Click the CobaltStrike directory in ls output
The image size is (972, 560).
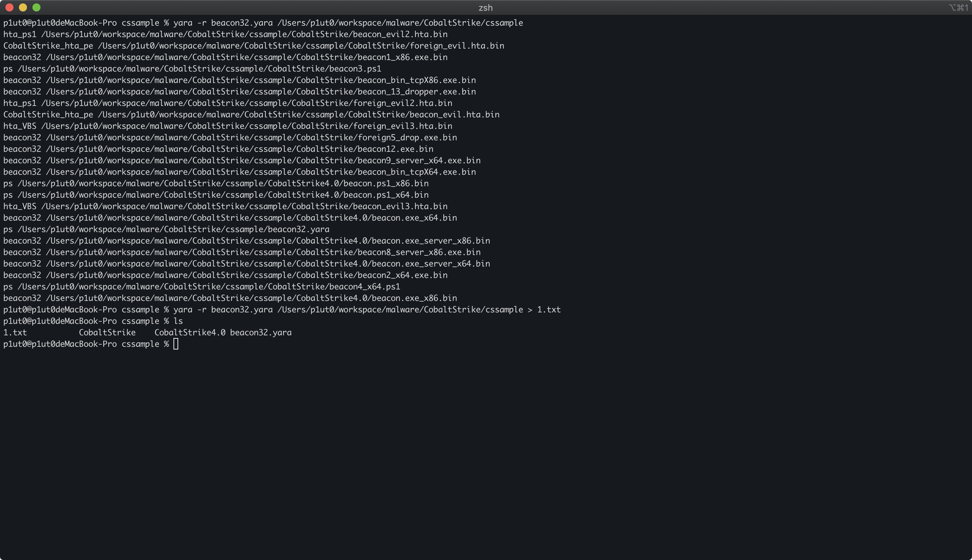[107, 333]
